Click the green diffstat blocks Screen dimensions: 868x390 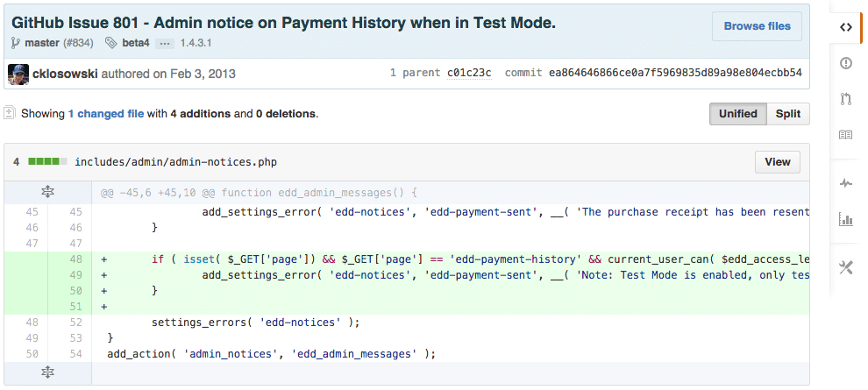[47, 162]
